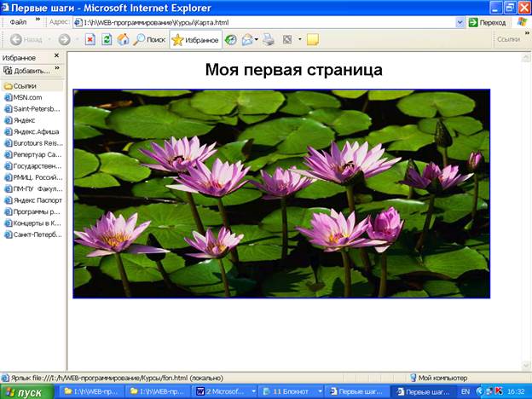Open Репертуар Са... favorite link
The width and height of the screenshot is (532, 399).
pyautogui.click(x=33, y=154)
